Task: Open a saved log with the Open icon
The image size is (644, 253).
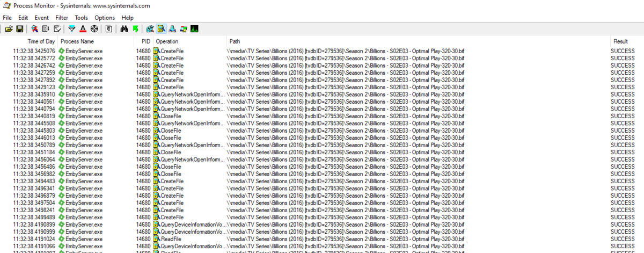Action: (x=9, y=28)
